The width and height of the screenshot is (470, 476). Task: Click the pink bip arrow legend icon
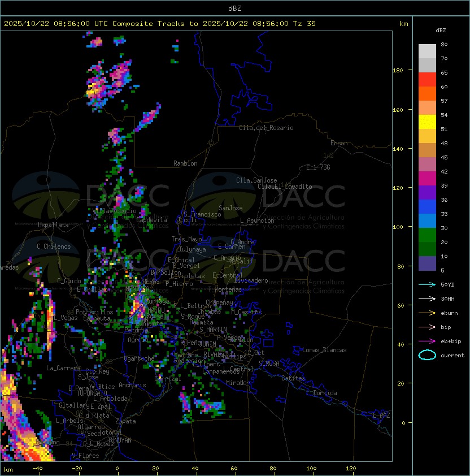coord(427,327)
